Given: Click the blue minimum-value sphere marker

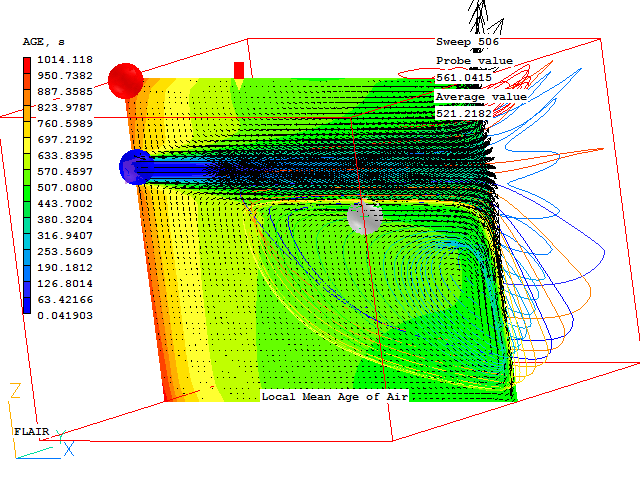Looking at the screenshot, I should tap(134, 167).
